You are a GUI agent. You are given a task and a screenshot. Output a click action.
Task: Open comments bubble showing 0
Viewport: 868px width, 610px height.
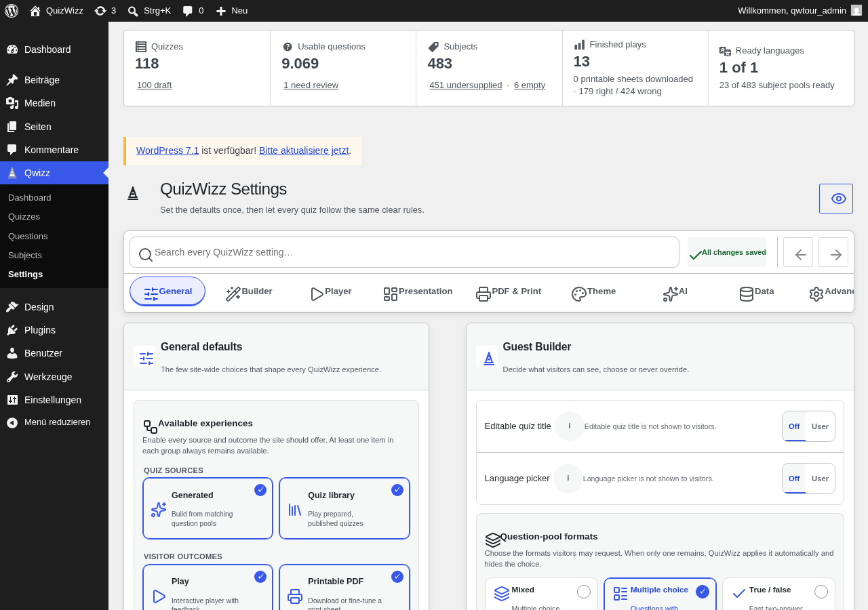193,11
